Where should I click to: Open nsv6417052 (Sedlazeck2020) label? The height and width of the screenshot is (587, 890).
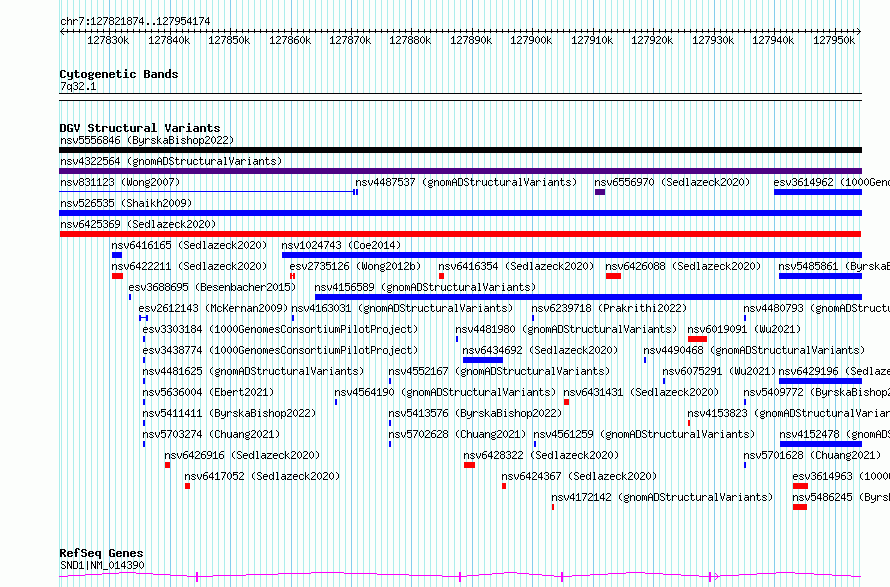pyautogui.click(x=262, y=476)
